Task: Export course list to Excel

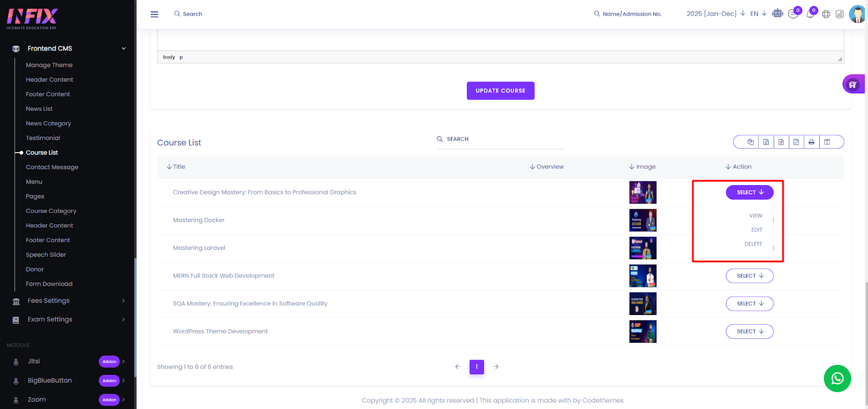Action: pos(765,142)
